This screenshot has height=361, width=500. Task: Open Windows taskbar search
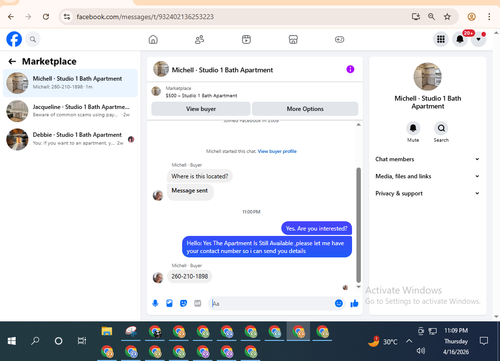35,341
